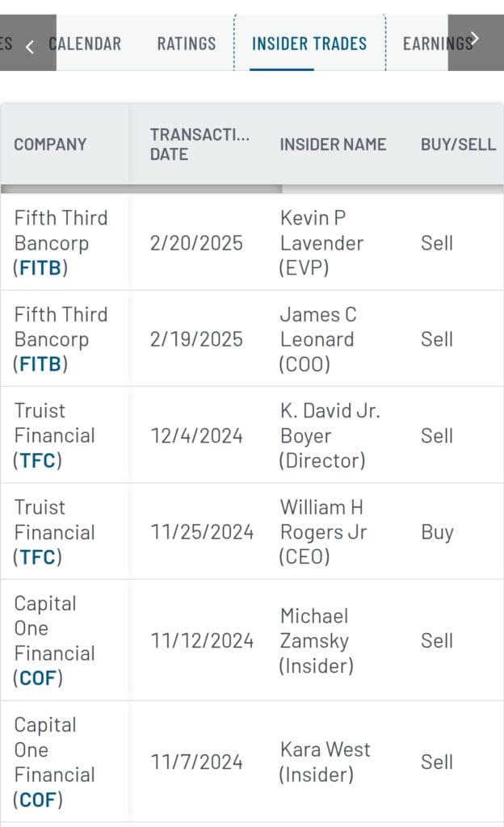This screenshot has height=827, width=504.
Task: Sort the table by the Company column header
Action: (50, 144)
